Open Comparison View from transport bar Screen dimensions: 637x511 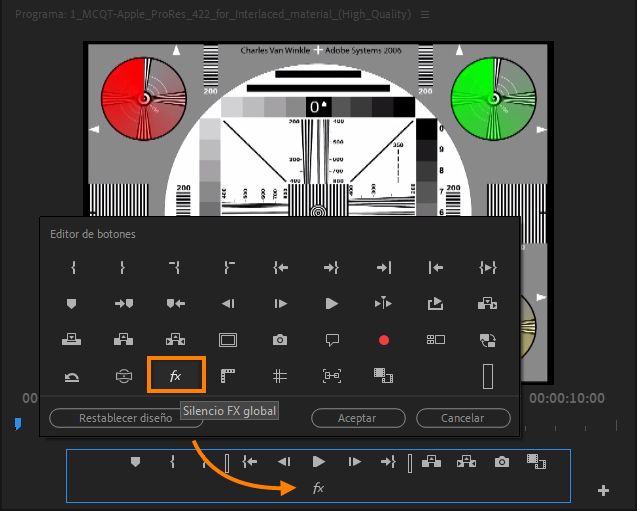[x=536, y=461]
